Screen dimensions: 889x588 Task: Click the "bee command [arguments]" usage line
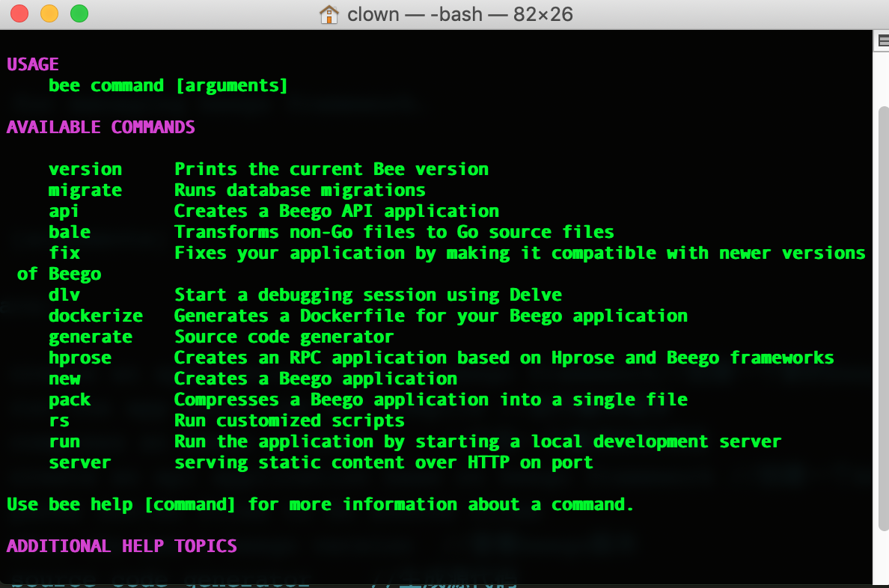point(168,85)
